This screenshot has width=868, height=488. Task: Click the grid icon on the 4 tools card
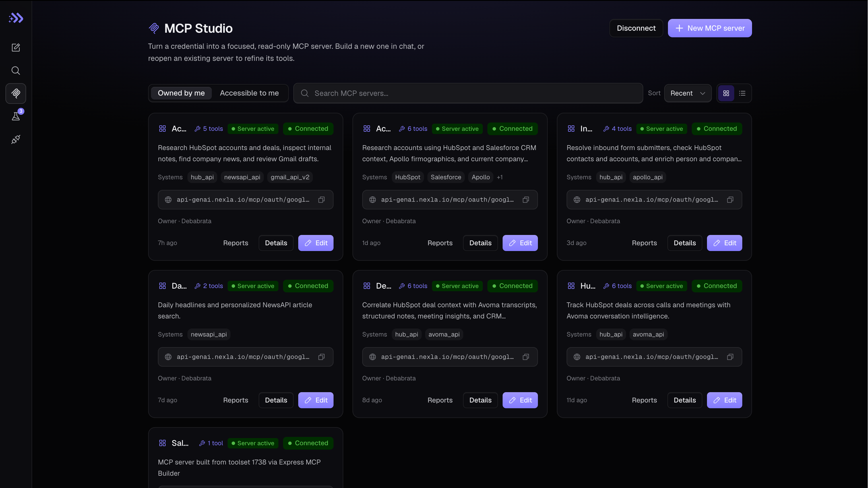571,129
